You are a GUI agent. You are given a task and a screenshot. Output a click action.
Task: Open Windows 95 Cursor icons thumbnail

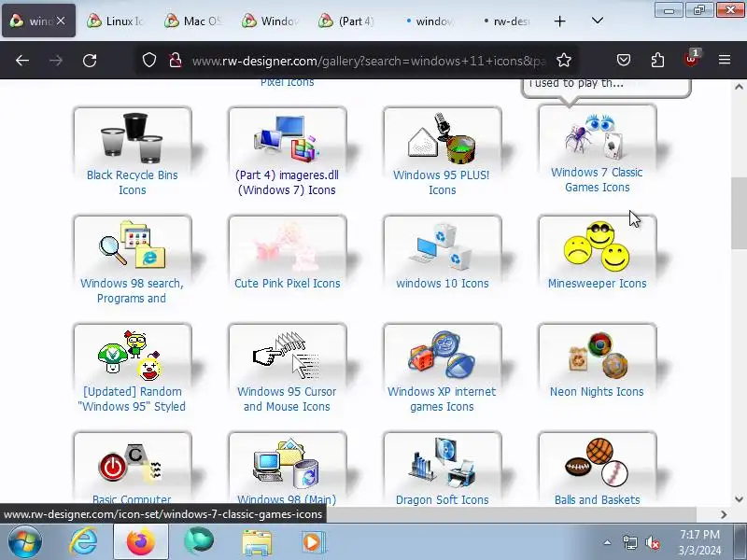coord(288,354)
